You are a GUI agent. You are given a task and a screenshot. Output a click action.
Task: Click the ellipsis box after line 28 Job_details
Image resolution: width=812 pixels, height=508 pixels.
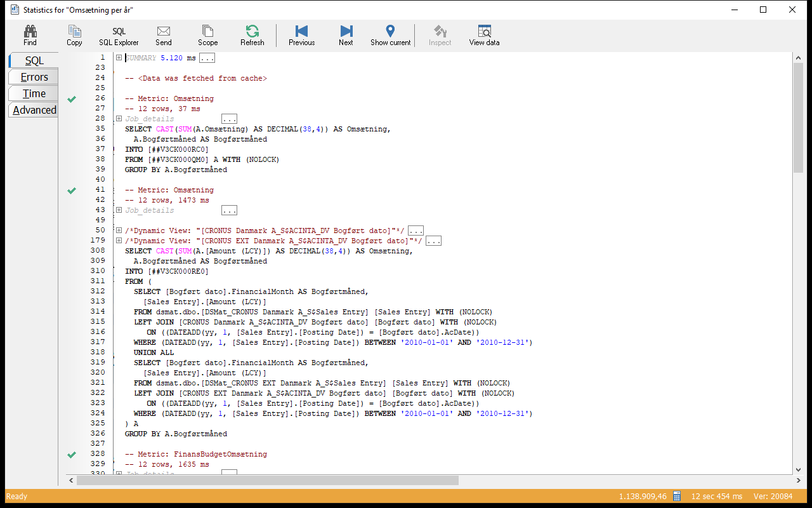[x=229, y=119]
